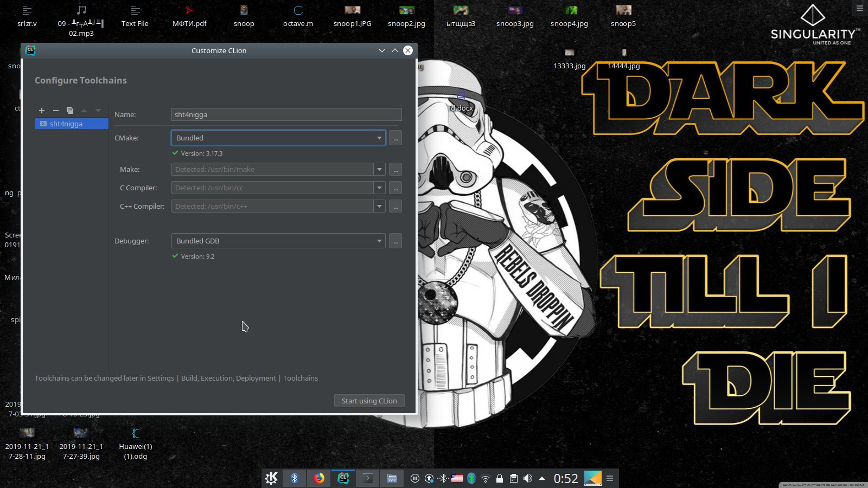The image size is (868, 488).
Task: Edit the toolchain Name field
Action: 286,114
